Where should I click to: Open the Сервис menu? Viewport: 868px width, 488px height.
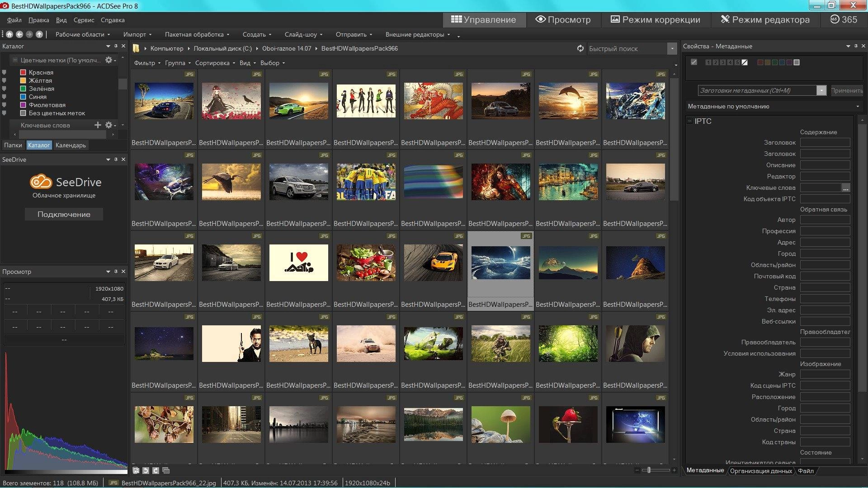point(84,20)
